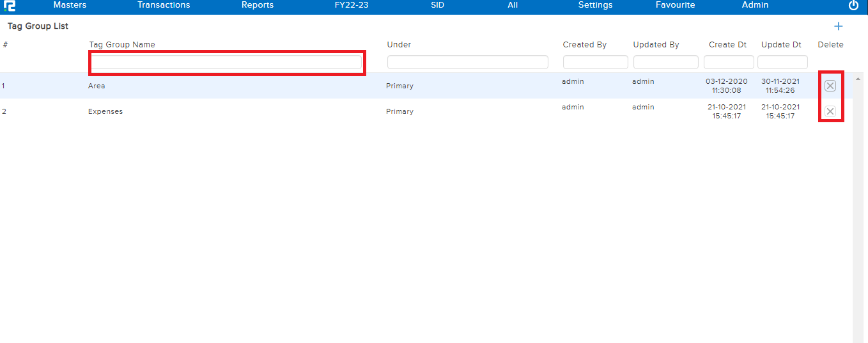The height and width of the screenshot is (343, 868).
Task: Open the Admin user menu
Action: tap(755, 5)
